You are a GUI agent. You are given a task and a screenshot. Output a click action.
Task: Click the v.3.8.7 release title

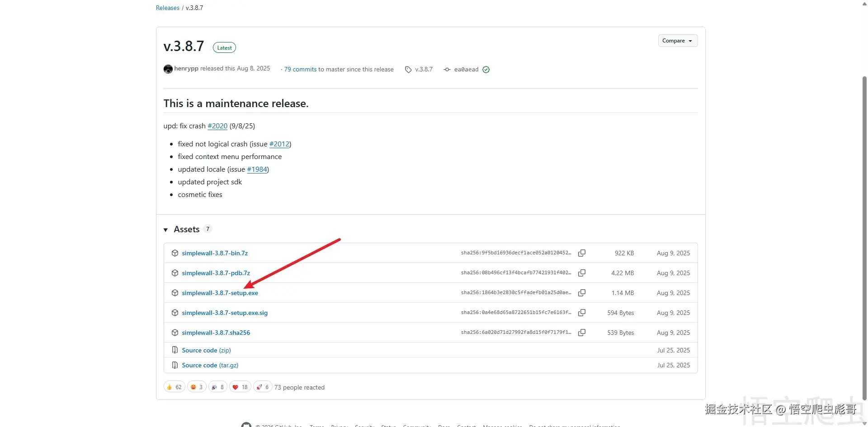184,46
